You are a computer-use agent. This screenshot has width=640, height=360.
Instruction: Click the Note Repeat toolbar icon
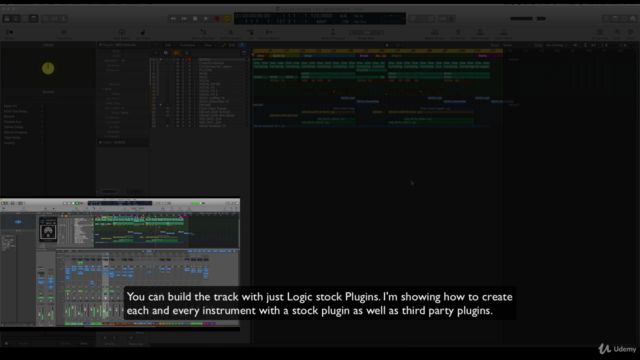pyautogui.click(x=122, y=32)
